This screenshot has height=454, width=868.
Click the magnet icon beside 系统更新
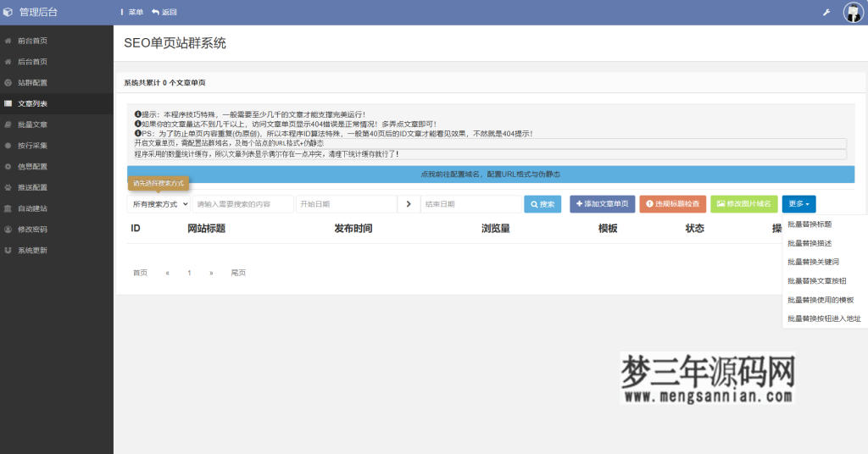click(x=8, y=251)
